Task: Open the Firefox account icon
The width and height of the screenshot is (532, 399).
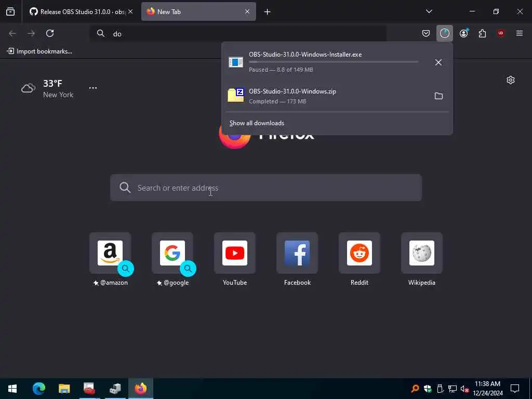Action: 463,33
